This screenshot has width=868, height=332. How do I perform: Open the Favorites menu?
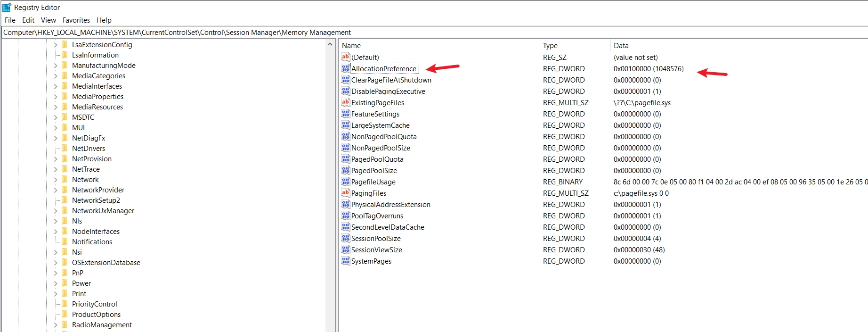(76, 20)
